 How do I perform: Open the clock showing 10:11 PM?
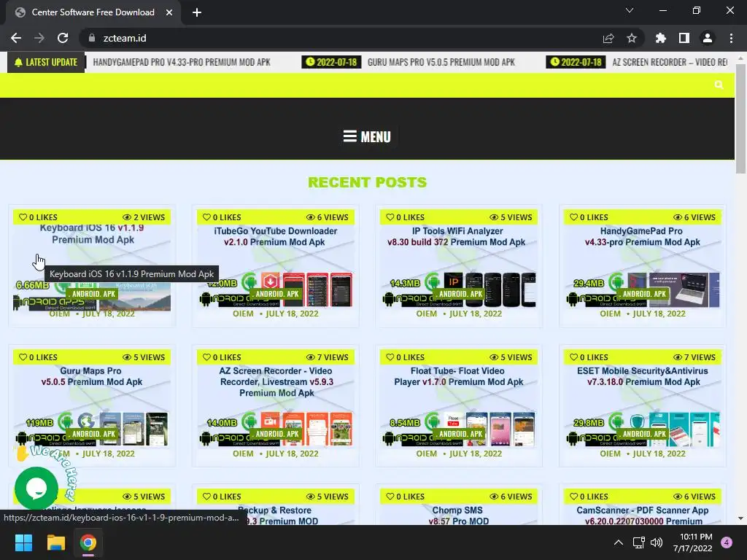click(693, 542)
